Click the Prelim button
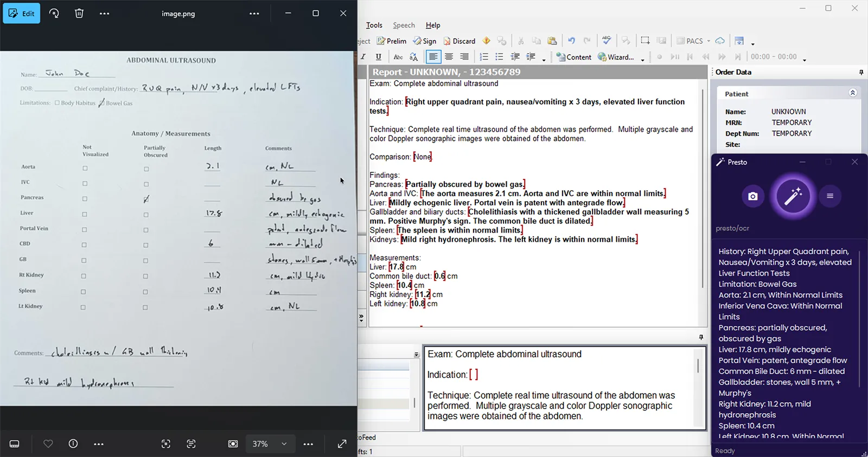The height and width of the screenshot is (457, 868). [392, 41]
